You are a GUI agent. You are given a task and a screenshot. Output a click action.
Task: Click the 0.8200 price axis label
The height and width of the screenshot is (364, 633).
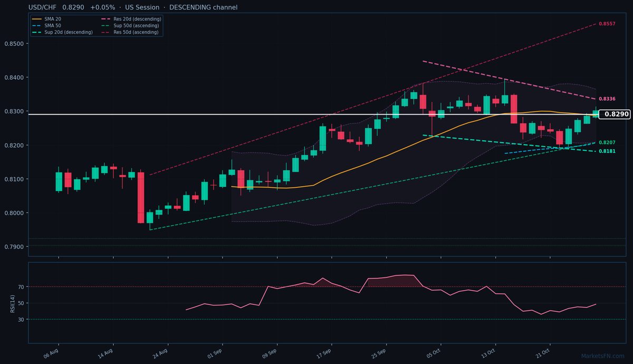coord(14,145)
